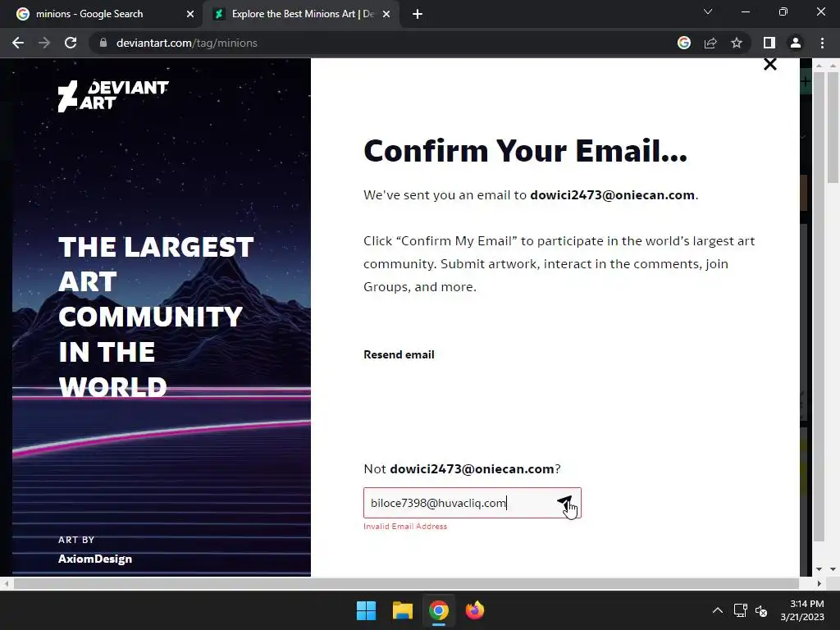Reload the current page
Viewport: 840px width, 630px height.
(71, 43)
